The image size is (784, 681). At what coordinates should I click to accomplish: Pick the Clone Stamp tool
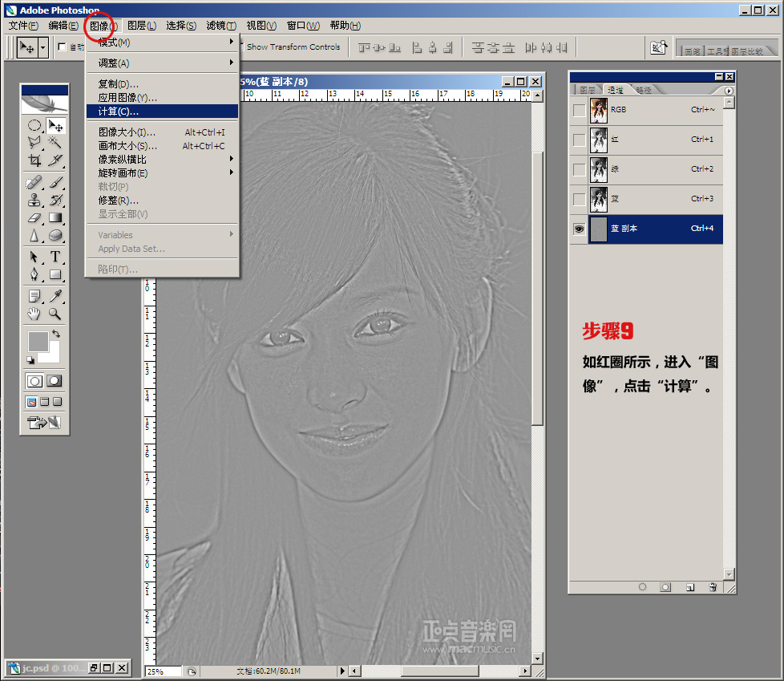pos(34,200)
